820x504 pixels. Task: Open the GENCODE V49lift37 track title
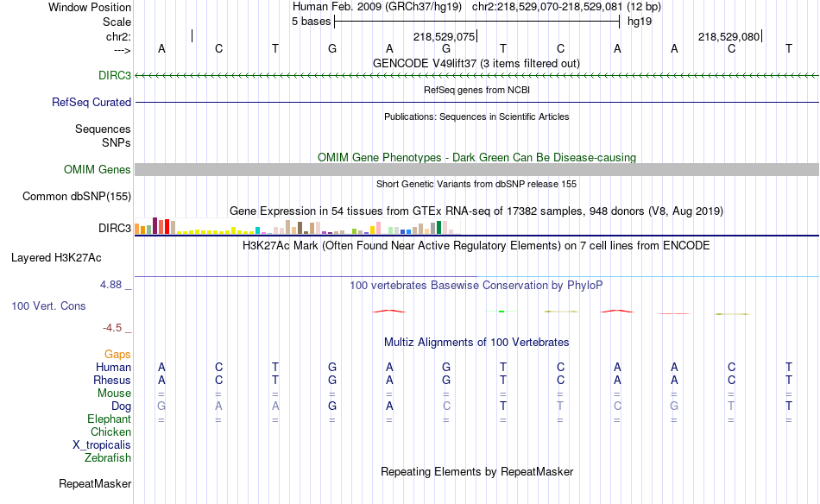point(476,63)
